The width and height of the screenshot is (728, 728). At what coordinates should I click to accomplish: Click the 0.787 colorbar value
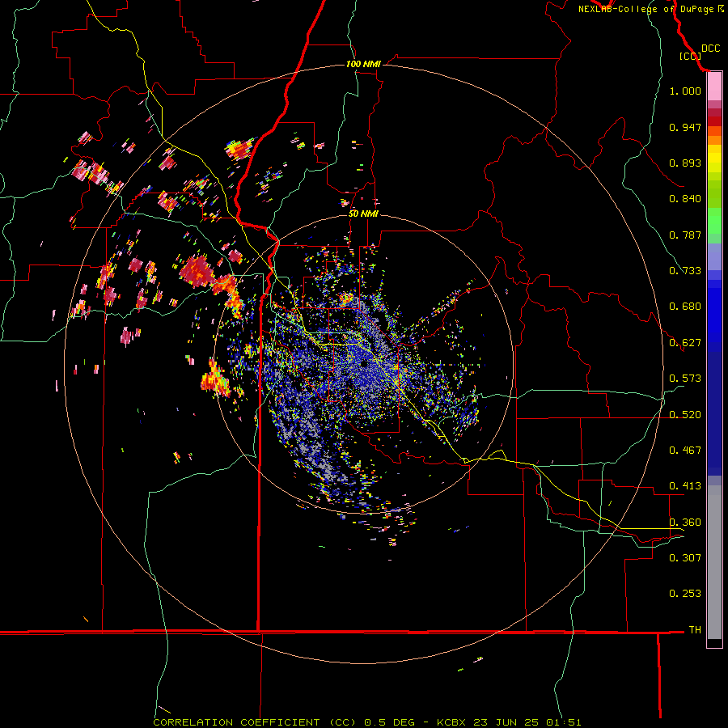[685, 235]
